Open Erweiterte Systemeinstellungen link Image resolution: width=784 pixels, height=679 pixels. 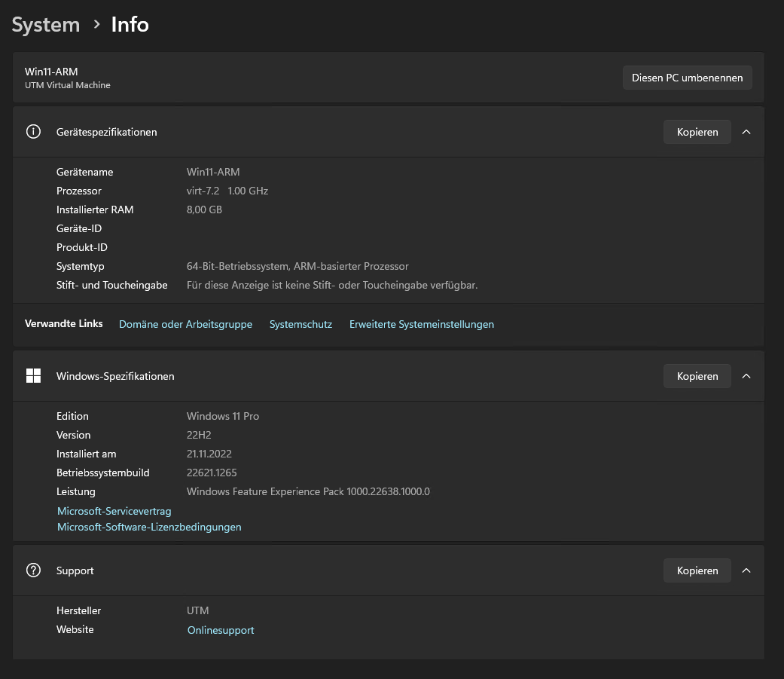(x=421, y=325)
